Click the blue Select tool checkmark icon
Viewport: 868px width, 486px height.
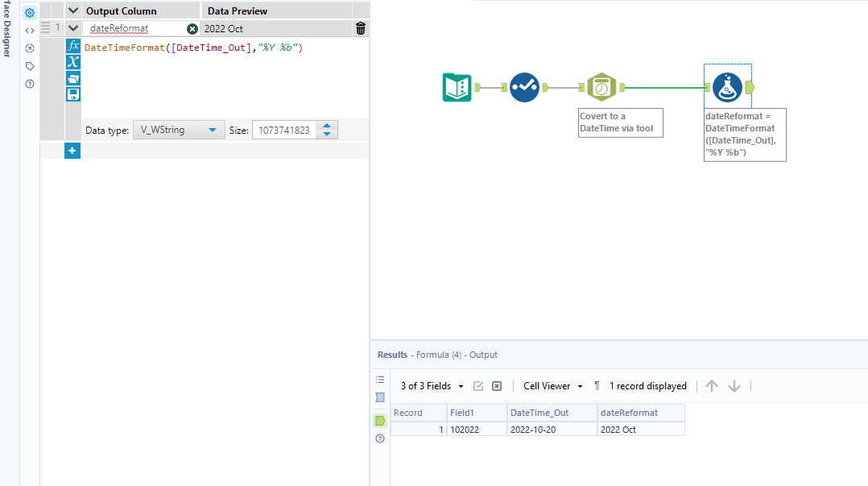tap(524, 87)
